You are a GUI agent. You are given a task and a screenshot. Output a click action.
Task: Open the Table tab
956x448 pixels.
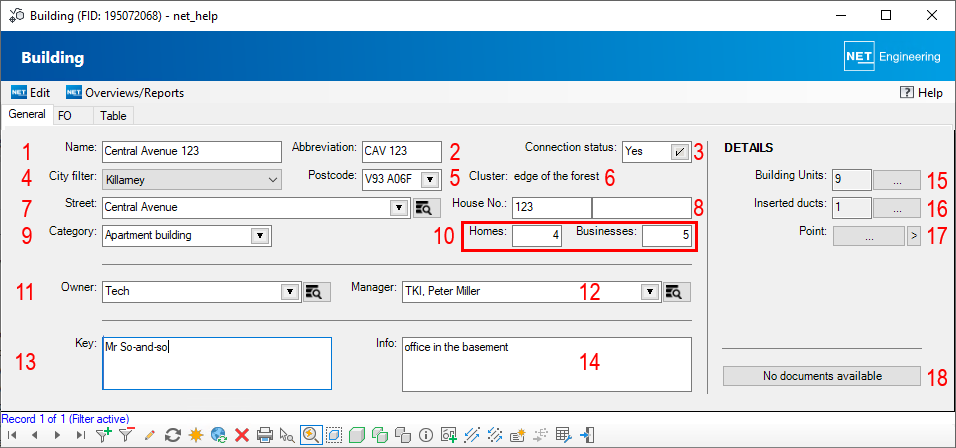coord(113,116)
